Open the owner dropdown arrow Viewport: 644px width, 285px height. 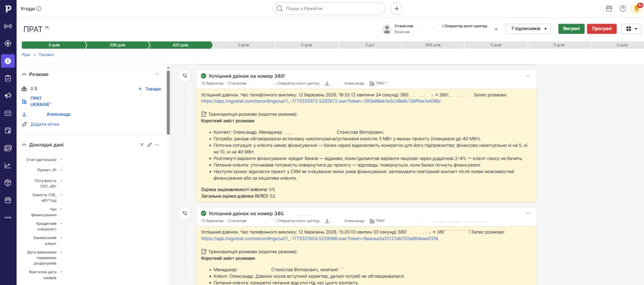[x=496, y=29]
